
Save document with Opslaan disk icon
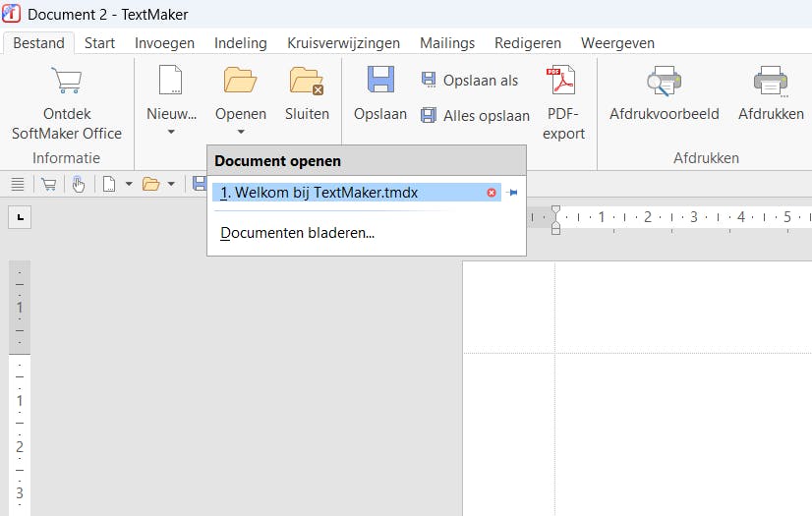coord(380,80)
